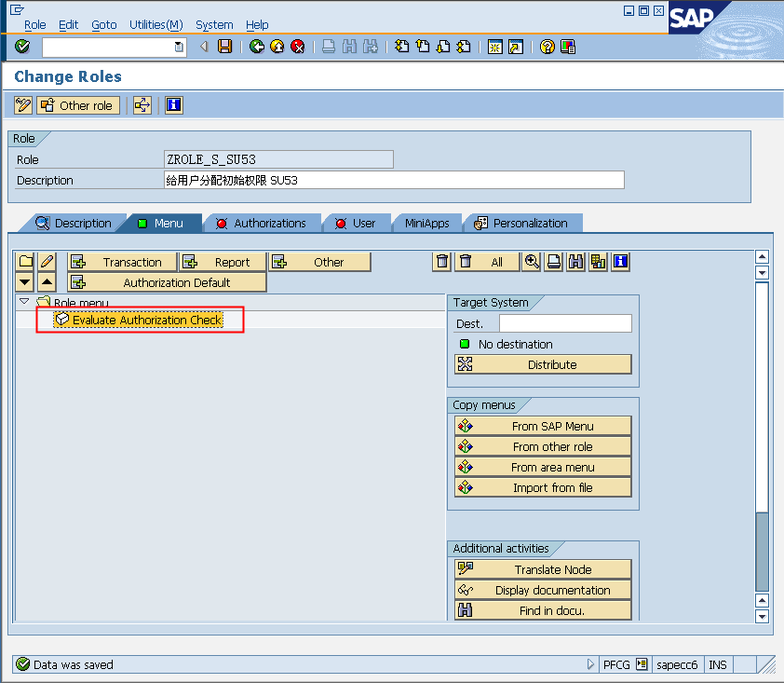The height and width of the screenshot is (683, 784).
Task: Click the Print icon above the role menu
Action: click(553, 262)
